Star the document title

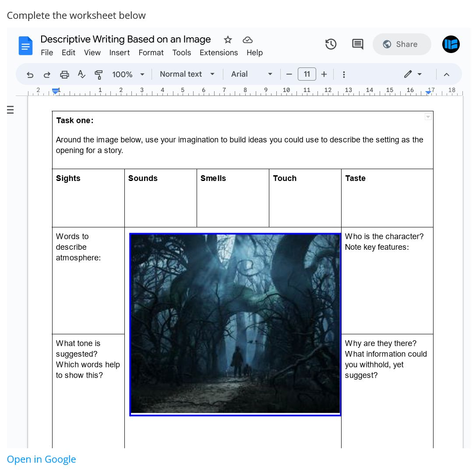click(228, 40)
